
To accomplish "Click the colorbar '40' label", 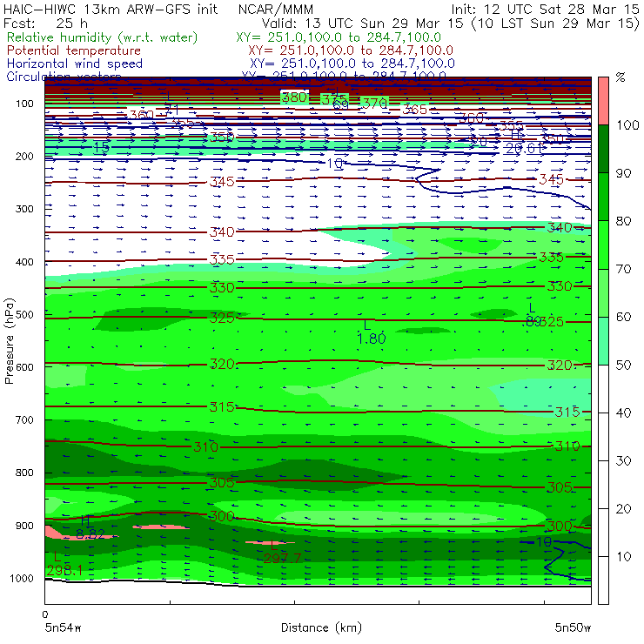I will [x=623, y=413].
